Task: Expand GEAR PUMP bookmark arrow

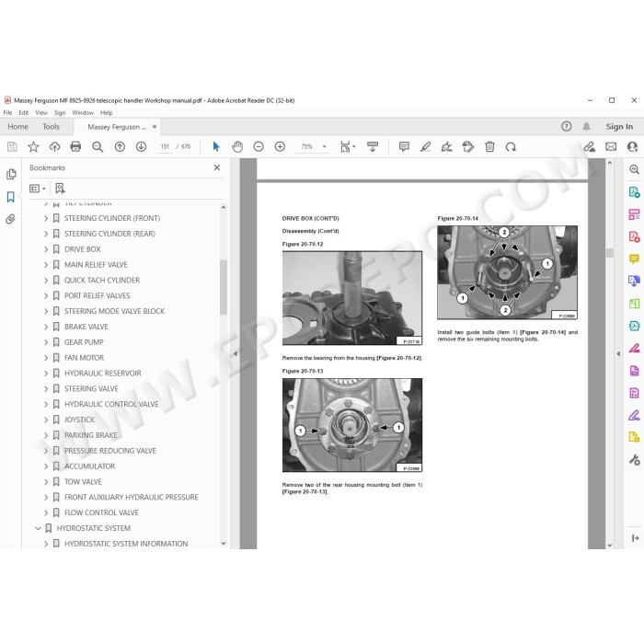Action: point(46,342)
